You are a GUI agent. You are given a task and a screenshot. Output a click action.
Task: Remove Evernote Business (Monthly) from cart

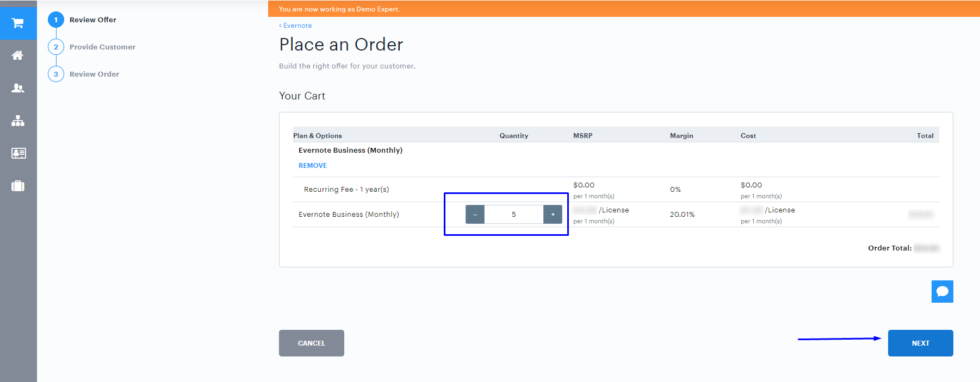[313, 166]
